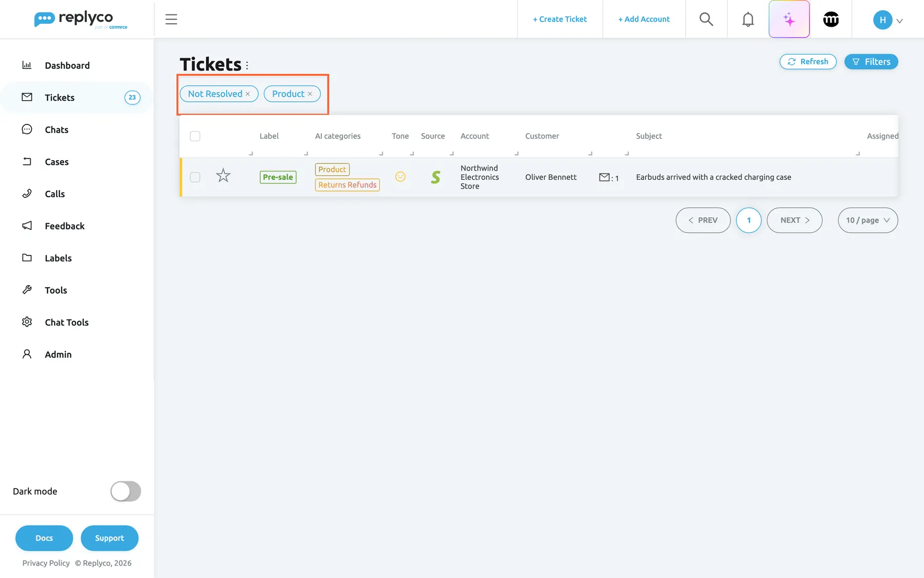This screenshot has width=924, height=578.
Task: Open Dashboard in sidebar
Action: click(x=67, y=65)
